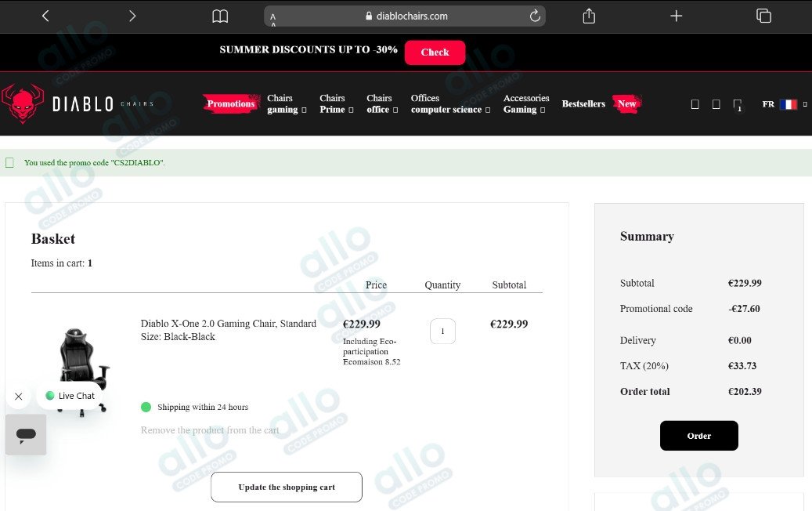Click the Items in cart: 1 text
This screenshot has width=812, height=511.
coord(62,263)
